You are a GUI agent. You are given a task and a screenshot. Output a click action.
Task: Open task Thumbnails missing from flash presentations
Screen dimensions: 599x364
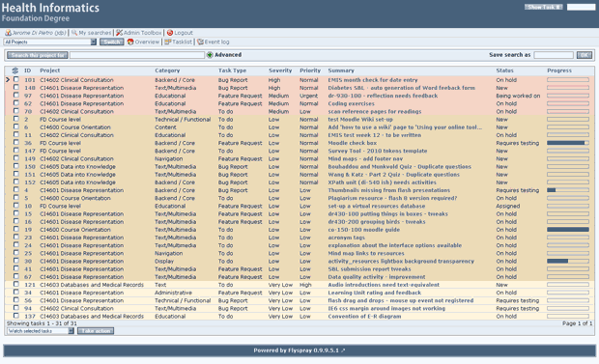(389, 190)
